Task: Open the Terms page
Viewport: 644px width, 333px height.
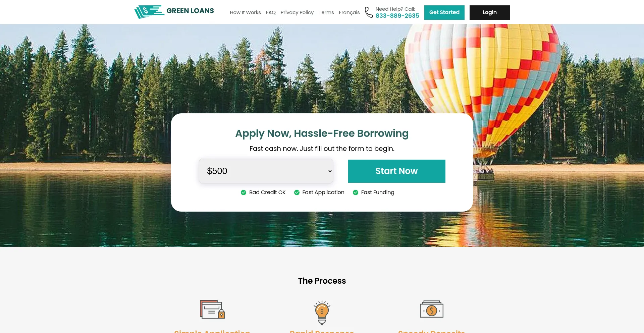Action: point(326,12)
